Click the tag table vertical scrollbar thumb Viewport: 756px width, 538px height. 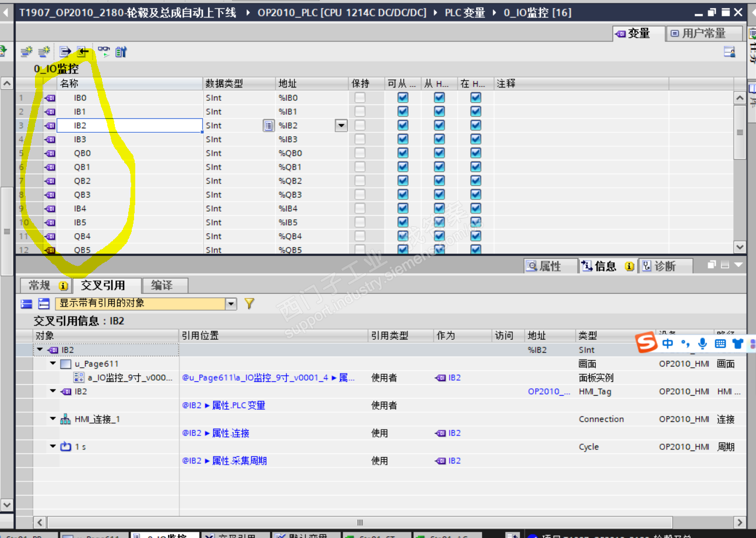(740, 132)
